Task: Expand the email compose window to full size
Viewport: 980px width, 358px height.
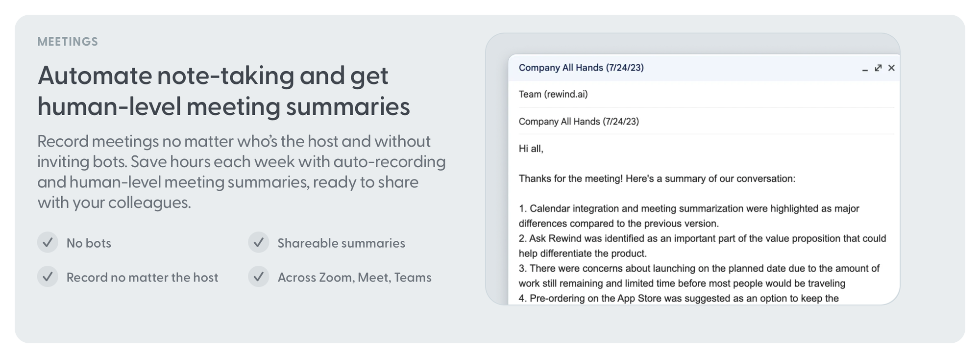Action: click(878, 68)
